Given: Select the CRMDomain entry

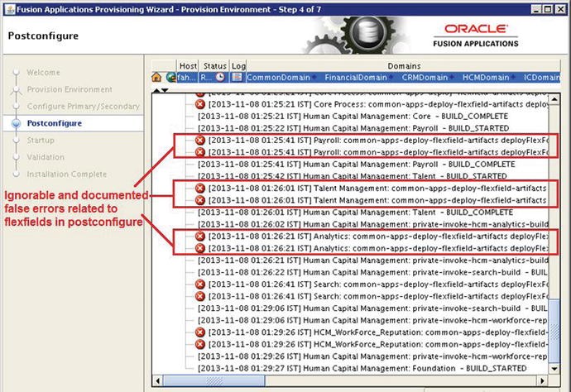Looking at the screenshot, I should (x=425, y=77).
